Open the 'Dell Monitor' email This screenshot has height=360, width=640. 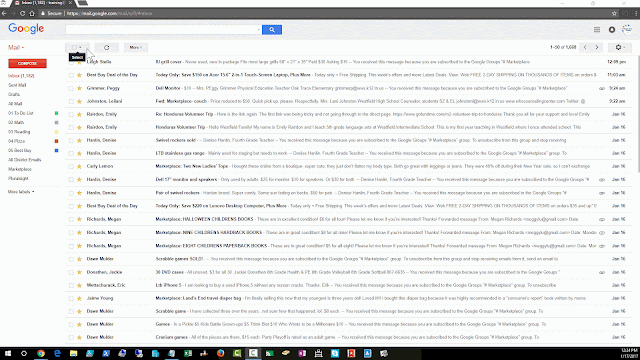click(x=349, y=88)
